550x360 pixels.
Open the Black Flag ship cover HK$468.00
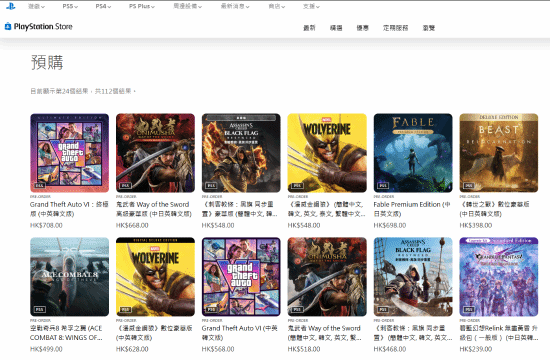pos(413,277)
